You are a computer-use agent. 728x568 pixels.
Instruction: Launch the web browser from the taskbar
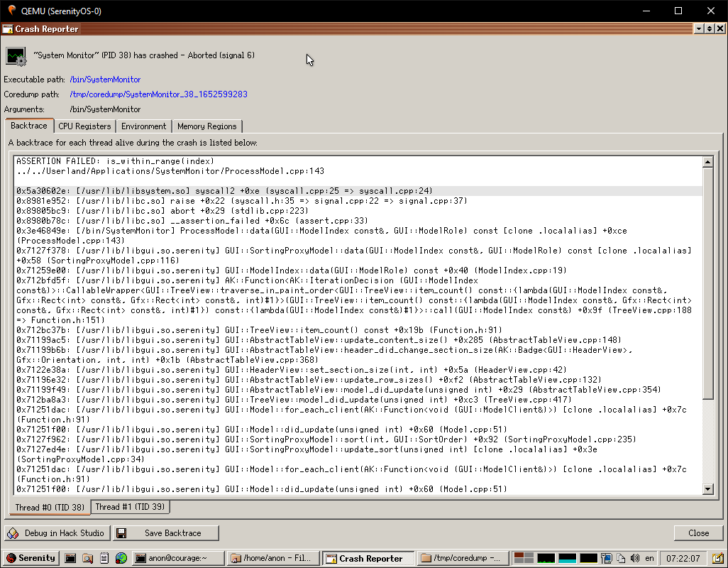[x=121, y=559]
